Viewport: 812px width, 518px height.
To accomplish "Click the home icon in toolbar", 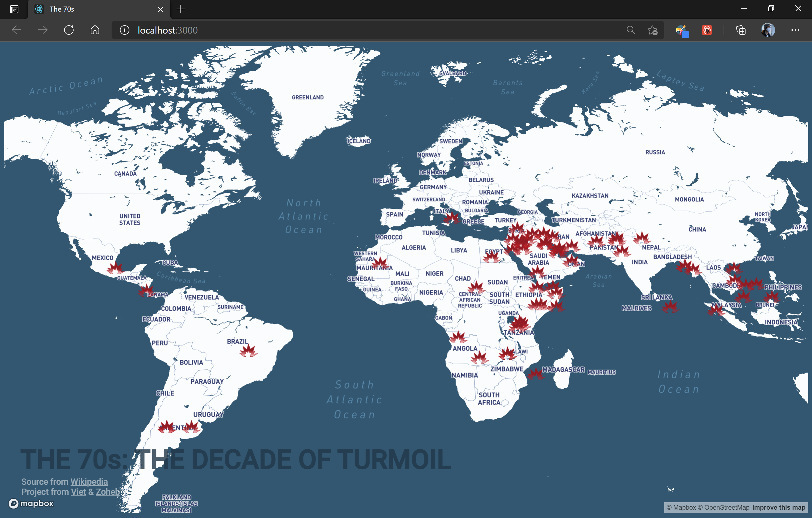I will point(95,30).
